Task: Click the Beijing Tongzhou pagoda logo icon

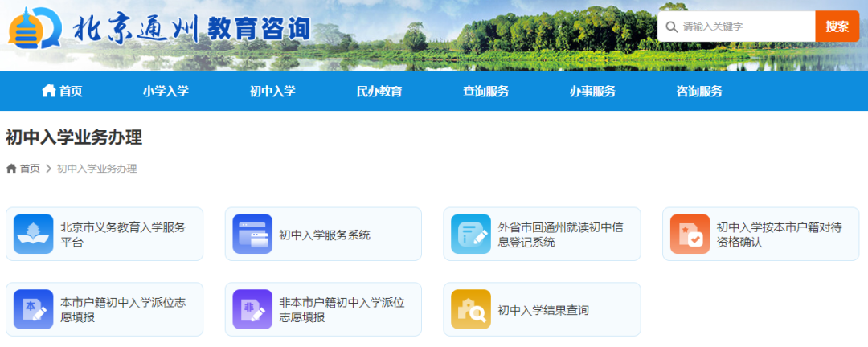Action: pos(35,27)
